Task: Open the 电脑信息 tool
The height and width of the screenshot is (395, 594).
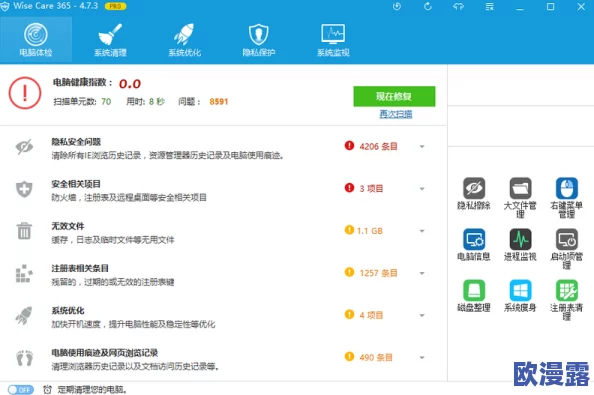Action: [474, 245]
